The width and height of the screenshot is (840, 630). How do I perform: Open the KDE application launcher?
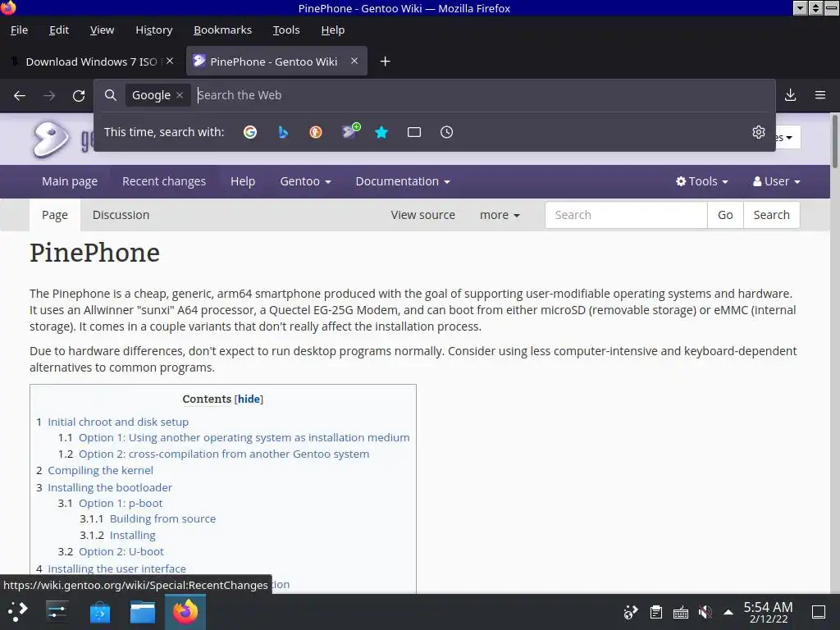(17, 612)
